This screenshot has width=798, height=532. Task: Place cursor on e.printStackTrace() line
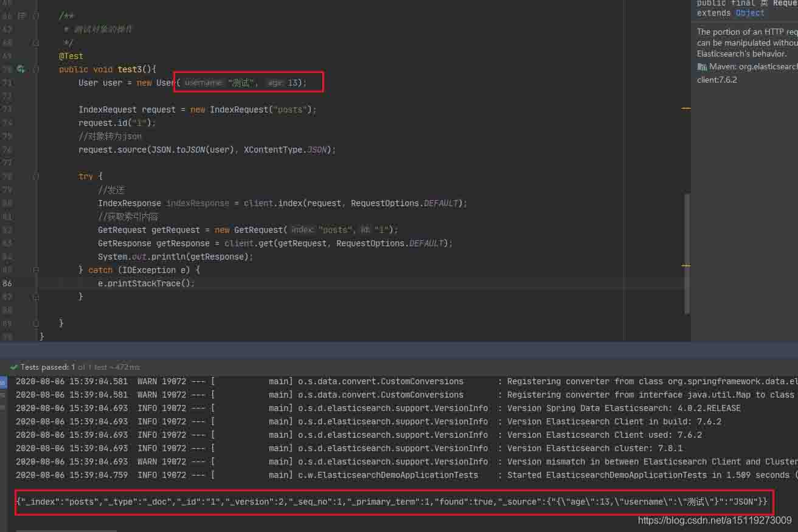147,283
